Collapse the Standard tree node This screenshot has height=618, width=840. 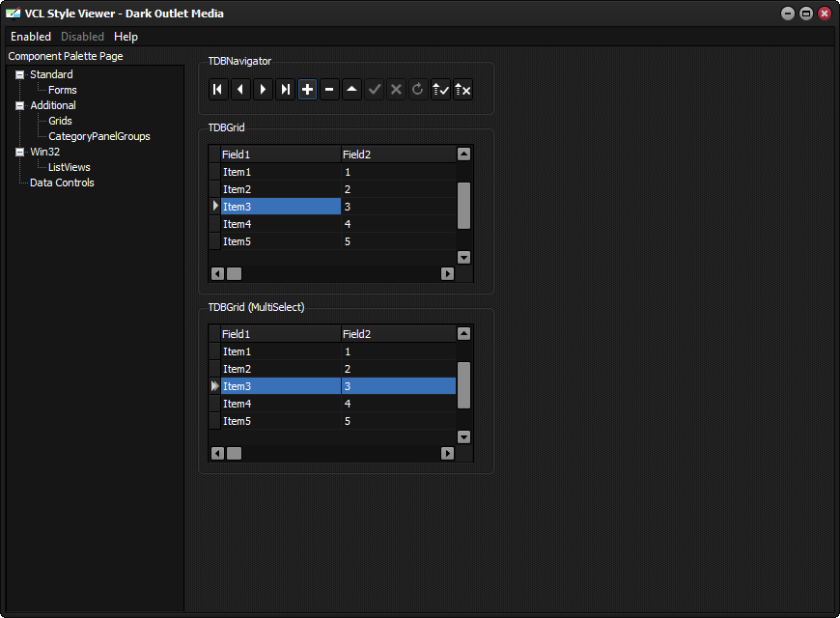(x=20, y=74)
